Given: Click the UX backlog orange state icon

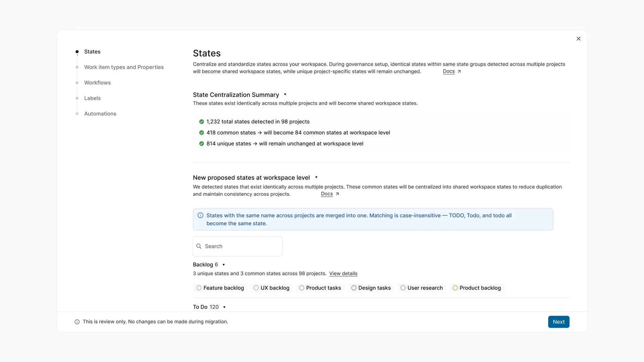Looking at the screenshot, I should [256, 288].
